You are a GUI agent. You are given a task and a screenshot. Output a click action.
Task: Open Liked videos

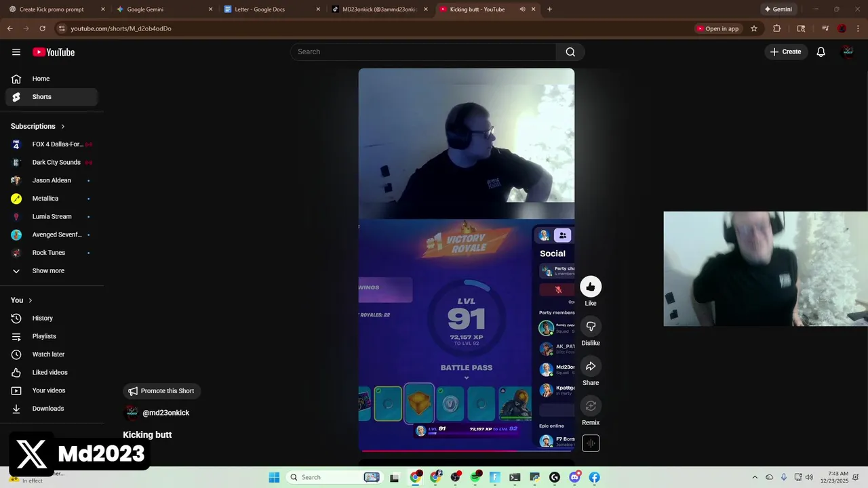[51, 372]
